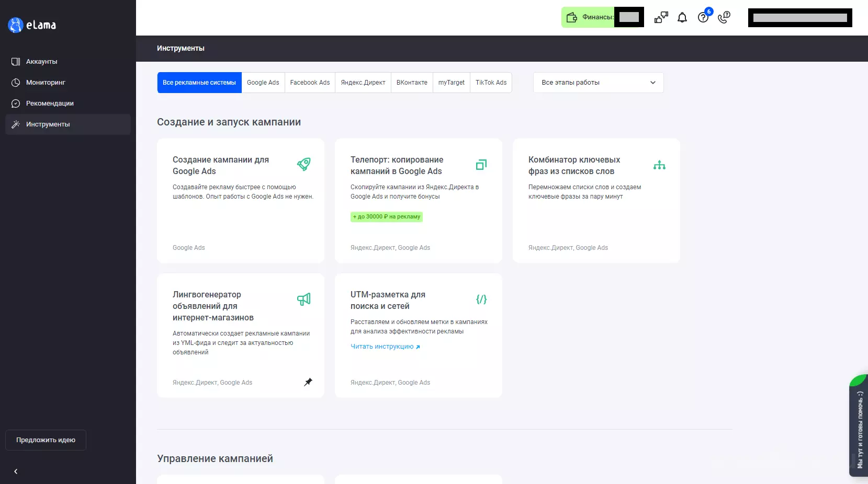The image size is (868, 484).
Task: Open Рекомендации in the sidebar
Action: 68,103
